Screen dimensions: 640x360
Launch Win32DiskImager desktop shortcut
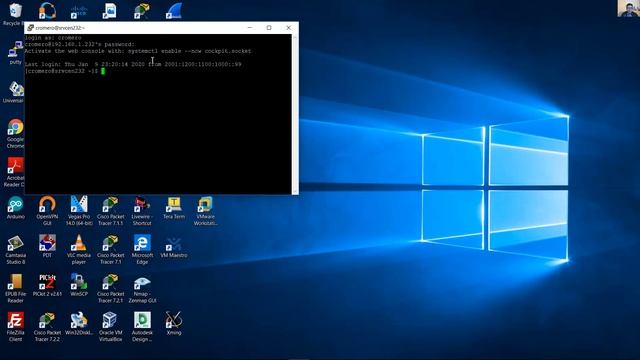(x=79, y=324)
